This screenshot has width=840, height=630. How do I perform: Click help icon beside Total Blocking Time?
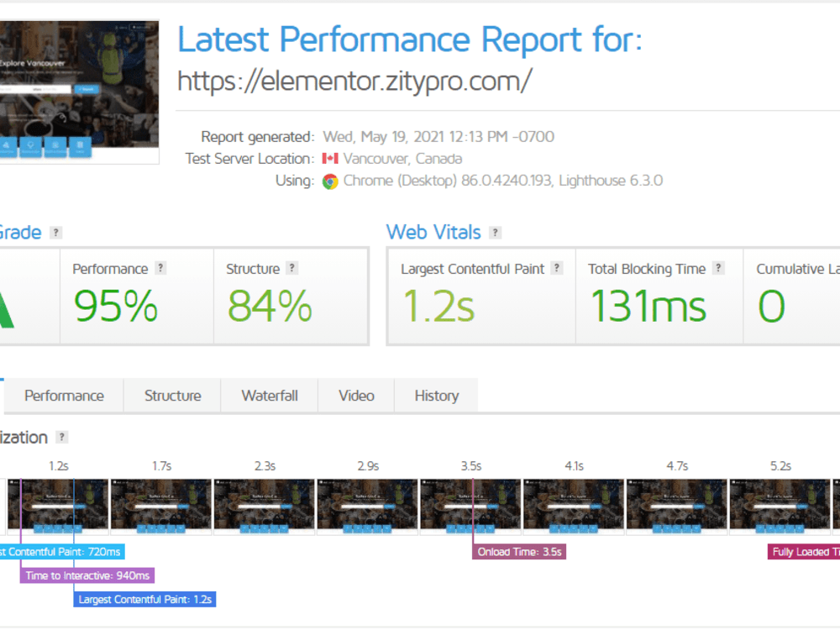(718, 268)
